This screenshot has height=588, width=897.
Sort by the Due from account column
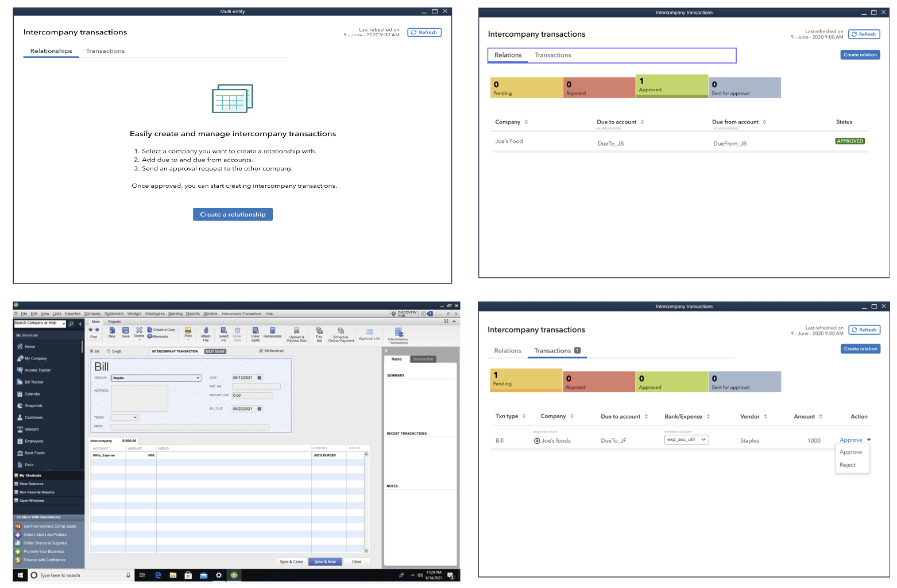pos(739,122)
